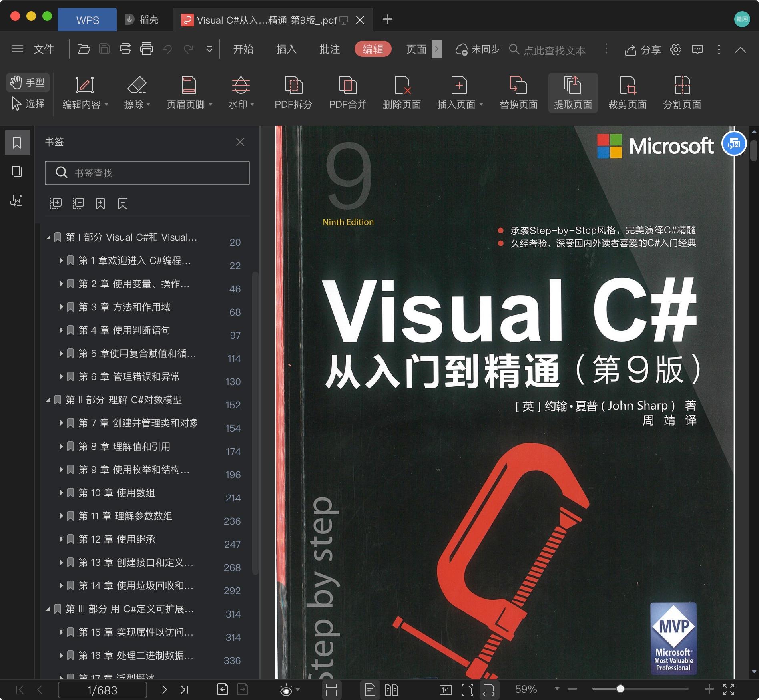Switch to the Select (选择) cursor tool

[x=28, y=104]
